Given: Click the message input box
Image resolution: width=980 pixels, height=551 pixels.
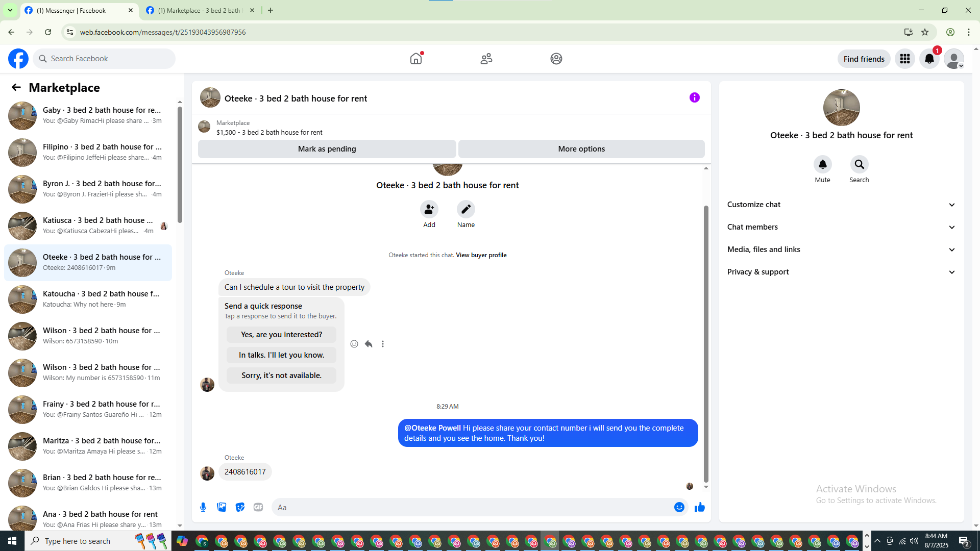Looking at the screenshot, I should click(x=472, y=507).
